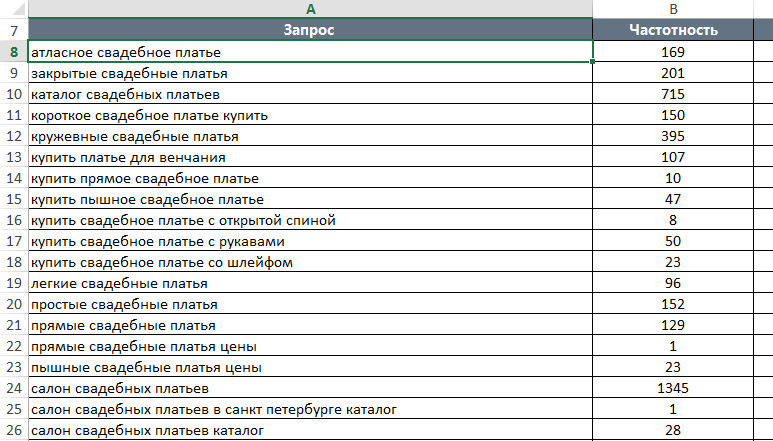773x441 pixels.
Task: Select row 16 header
Action: coord(14,220)
